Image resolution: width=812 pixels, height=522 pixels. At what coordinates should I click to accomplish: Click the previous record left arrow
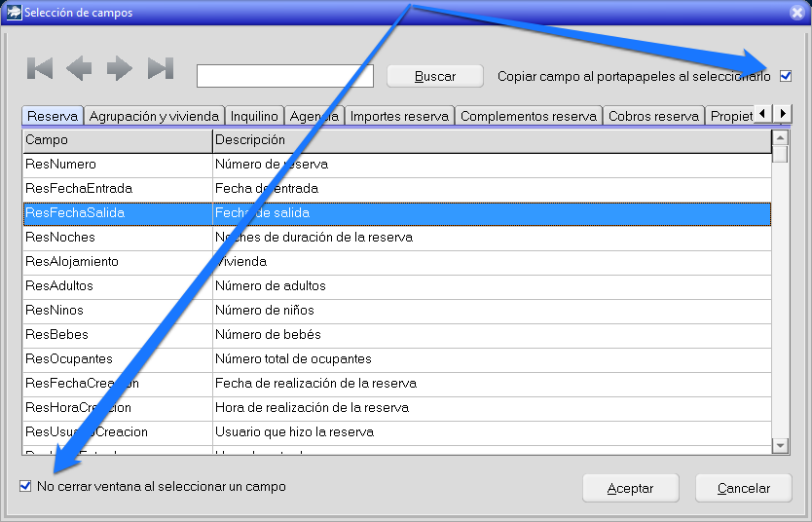[x=79, y=68]
